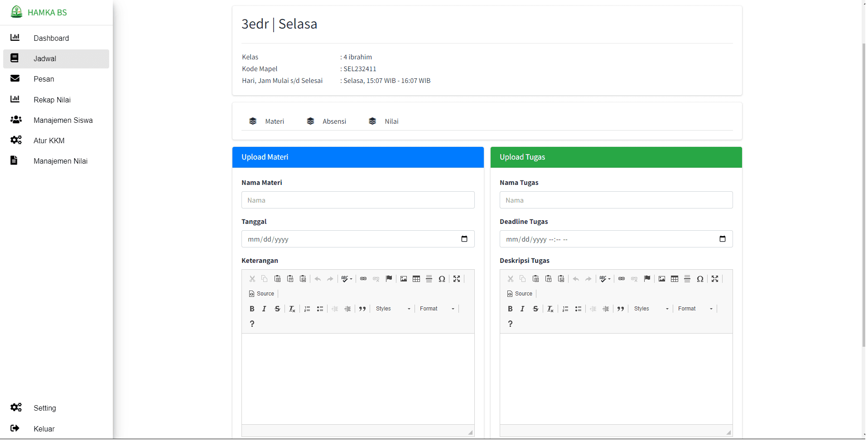Switch to the Nilai tab

[384, 121]
